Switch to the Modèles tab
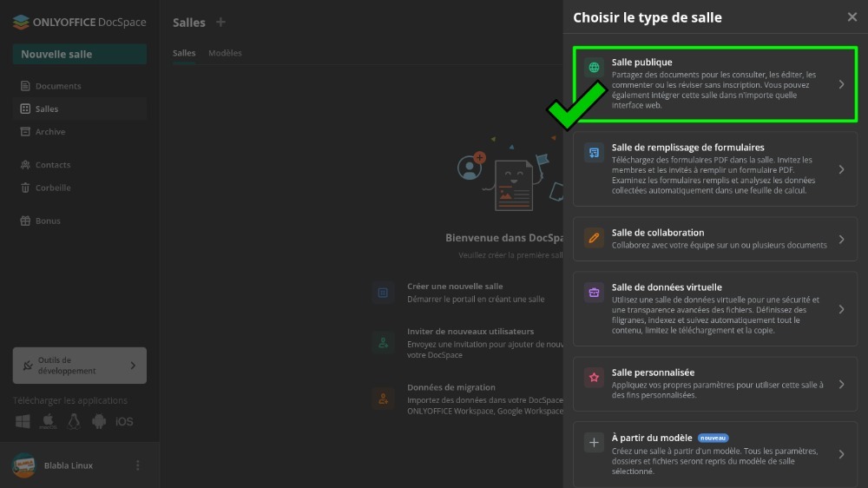The height and width of the screenshot is (488, 868). pyautogui.click(x=225, y=53)
